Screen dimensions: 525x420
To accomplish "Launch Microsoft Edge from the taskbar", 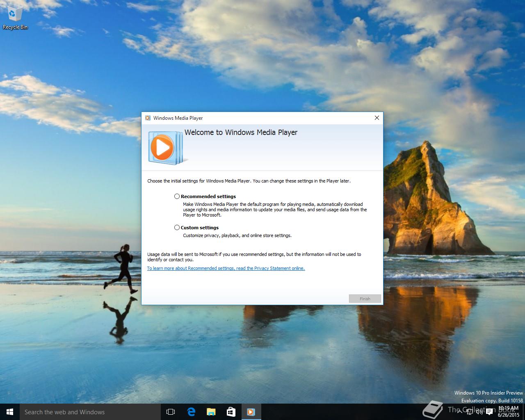I will pyautogui.click(x=191, y=412).
